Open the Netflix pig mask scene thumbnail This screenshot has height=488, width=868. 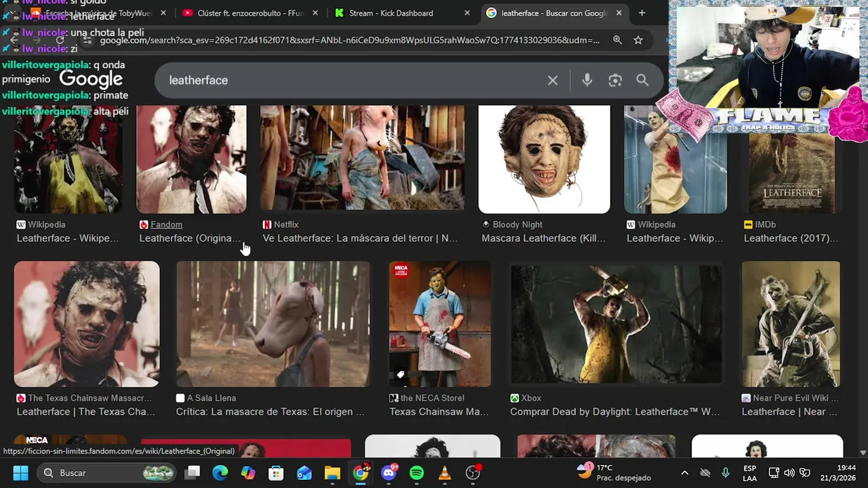coord(362,157)
